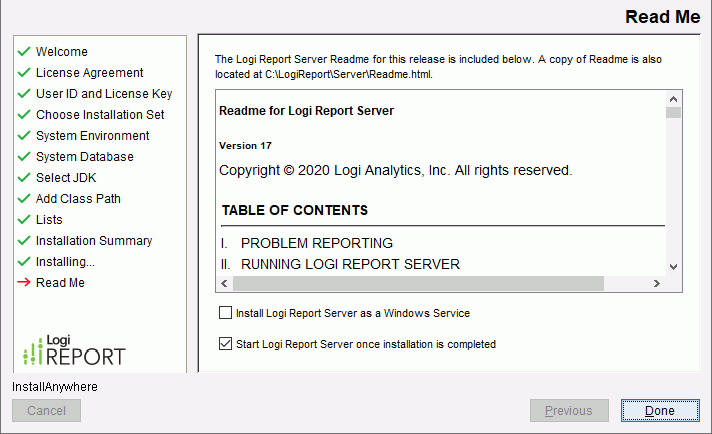This screenshot has width=712, height=434.
Task: Select the Choose Installation Set label
Action: [x=100, y=114]
